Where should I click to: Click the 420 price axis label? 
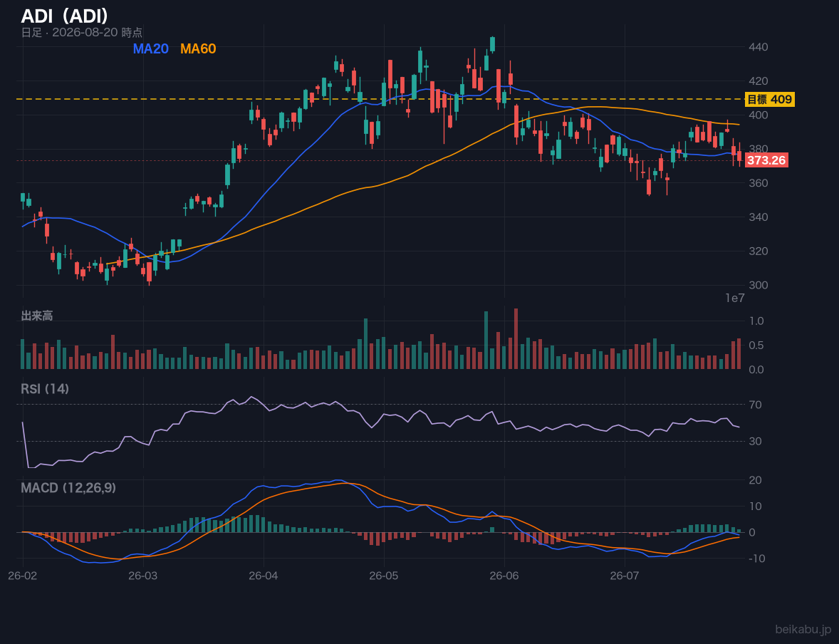759,80
